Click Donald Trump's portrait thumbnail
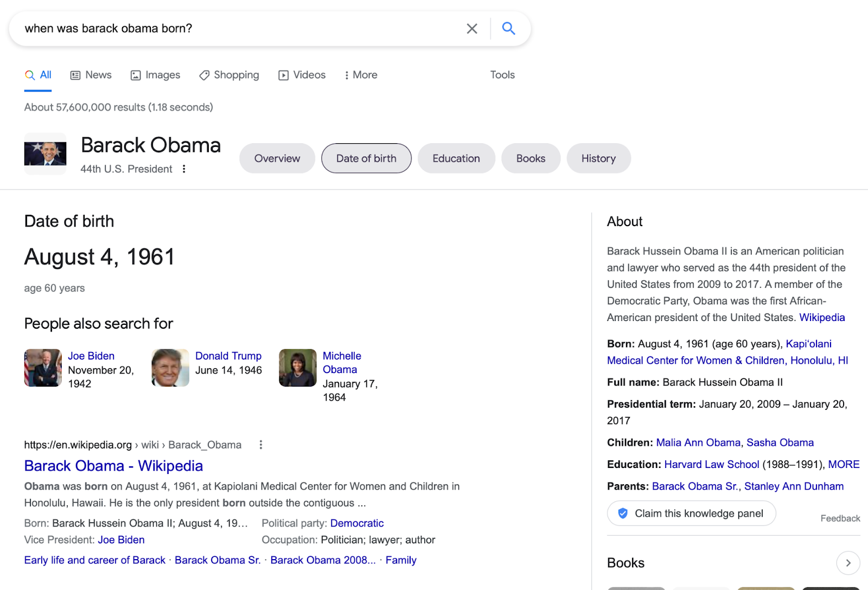868x590 pixels. (x=170, y=368)
